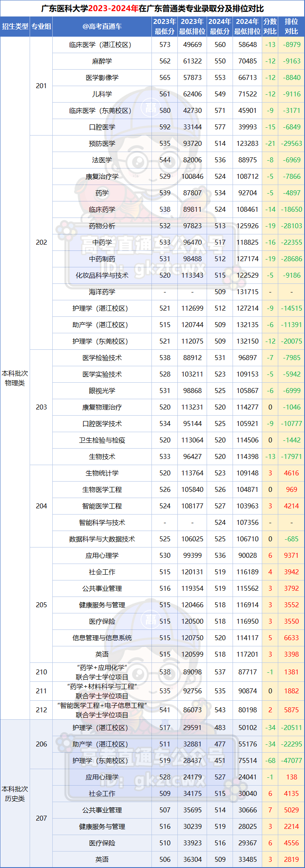Select the 生物技术 major cell
This screenshot has width=305, height=868.
tap(102, 457)
